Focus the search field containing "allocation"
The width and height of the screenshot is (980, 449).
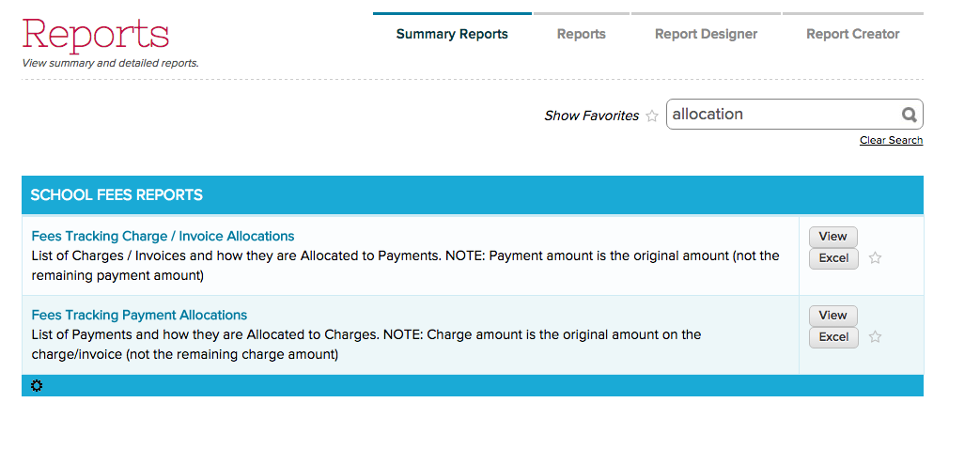pos(780,115)
